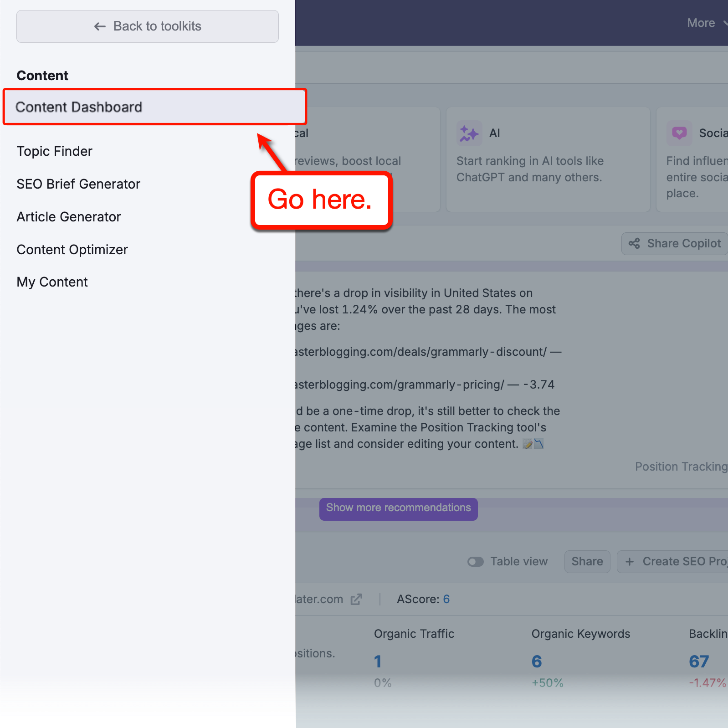Toggle the Table view switch
The width and height of the screenshot is (728, 728).
[x=476, y=562]
